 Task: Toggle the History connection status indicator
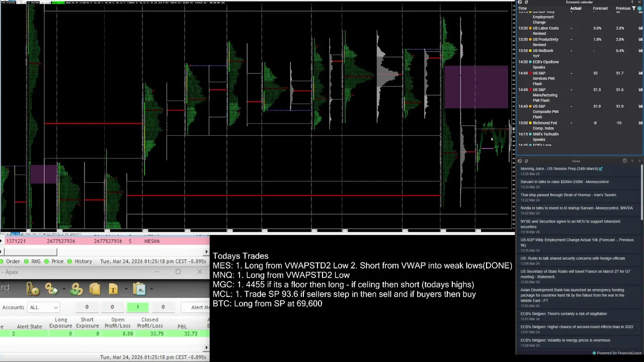(x=70, y=261)
